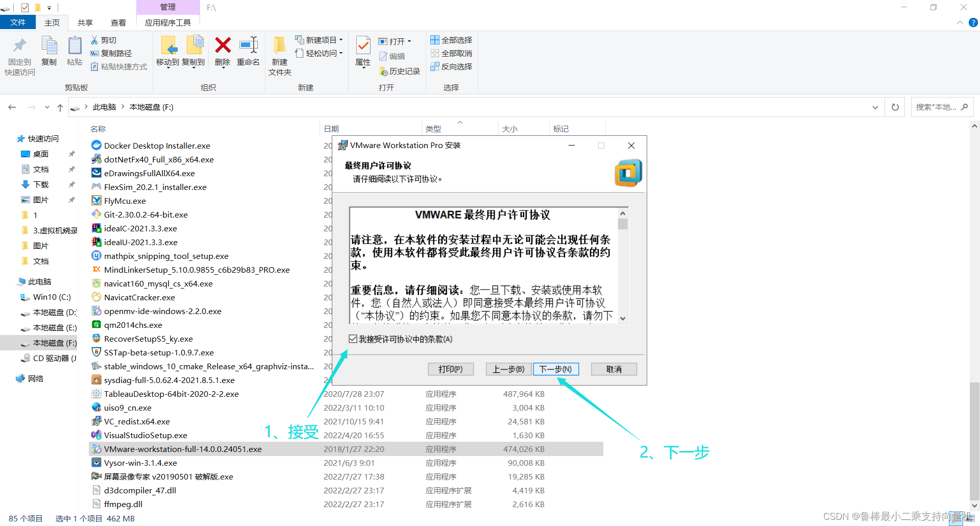This screenshot has height=526, width=980.
Task: Click the search magnifier icon
Action: tap(964, 107)
